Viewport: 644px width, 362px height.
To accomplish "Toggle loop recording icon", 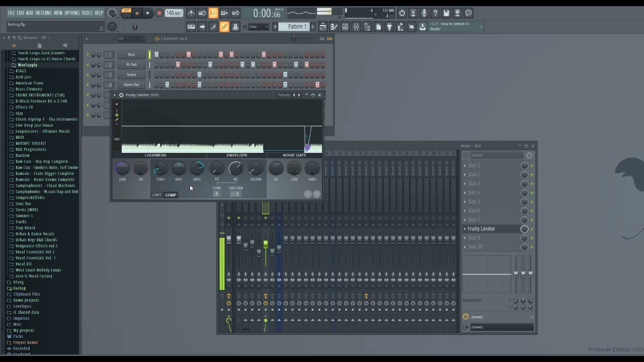I will point(235,13).
